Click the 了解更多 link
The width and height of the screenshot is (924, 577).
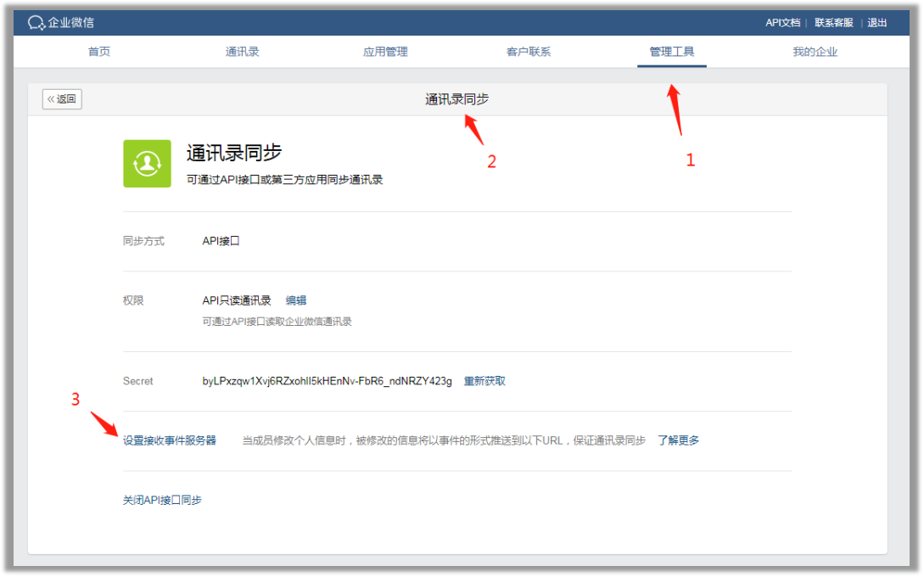coord(678,441)
